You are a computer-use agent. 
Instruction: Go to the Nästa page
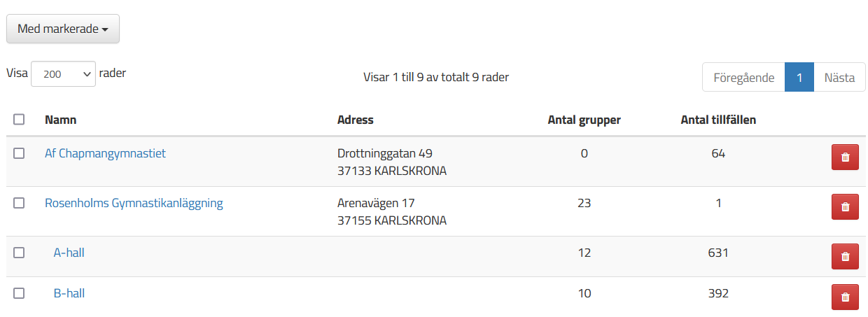coord(840,77)
